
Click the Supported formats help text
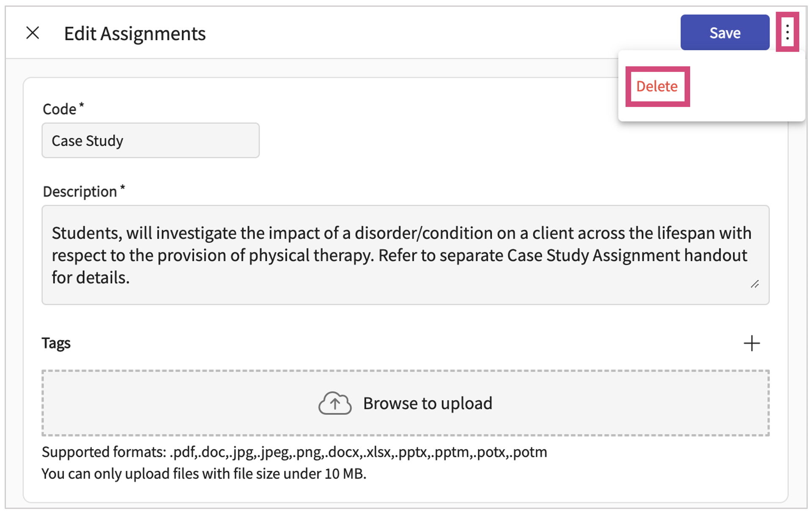coord(294,452)
